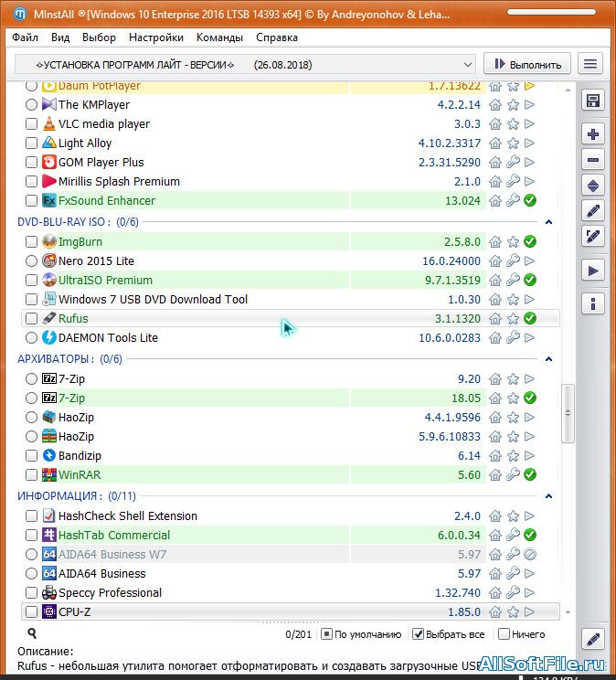
Task: Open the Файл menu
Action: [26, 37]
